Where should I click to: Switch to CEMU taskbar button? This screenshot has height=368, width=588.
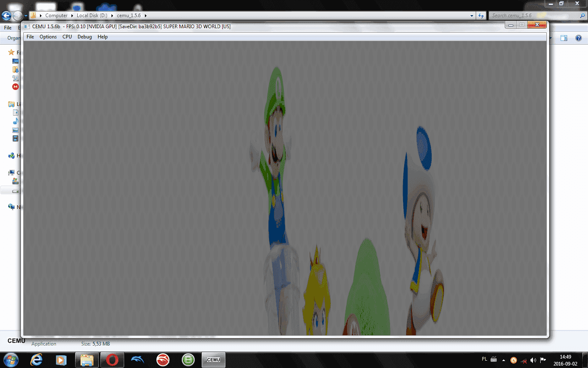(214, 360)
